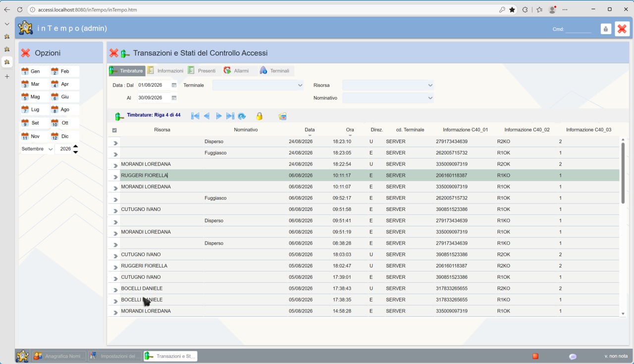The width and height of the screenshot is (634, 364).
Task: Expand the BOCELLI DANIELE 17:38:43 row arrow
Action: pos(115,289)
